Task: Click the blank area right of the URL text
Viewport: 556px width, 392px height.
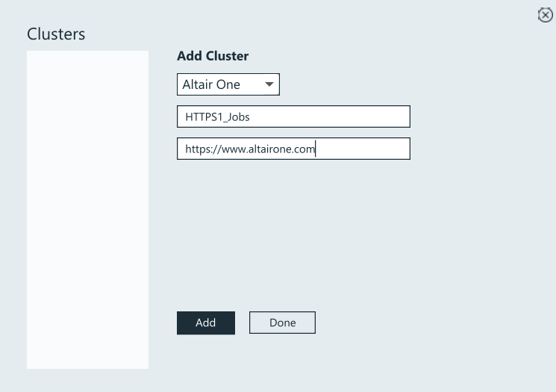Action: [x=366, y=149]
